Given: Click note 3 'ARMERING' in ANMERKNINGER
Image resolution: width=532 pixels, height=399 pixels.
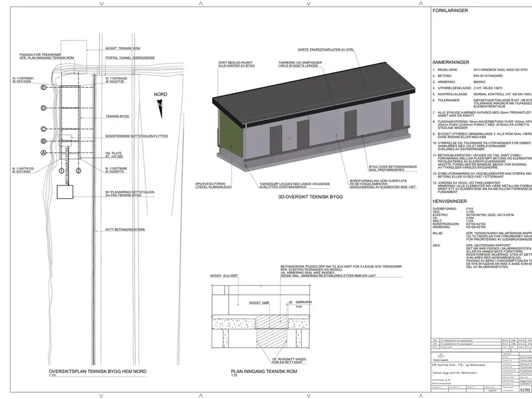Looking at the screenshot, I should (x=460, y=82).
